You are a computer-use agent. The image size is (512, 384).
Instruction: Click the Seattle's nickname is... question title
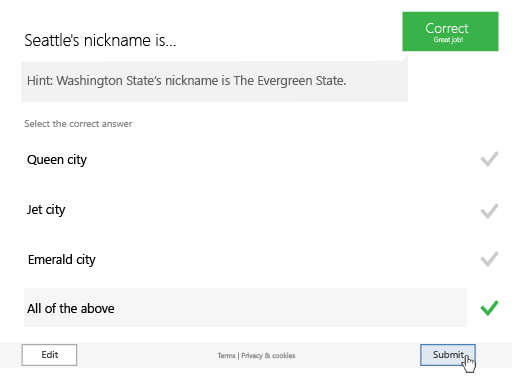[x=100, y=40]
